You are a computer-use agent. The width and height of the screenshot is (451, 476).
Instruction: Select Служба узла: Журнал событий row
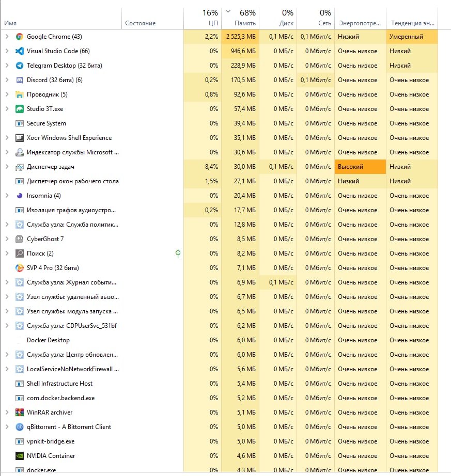[x=219, y=282]
